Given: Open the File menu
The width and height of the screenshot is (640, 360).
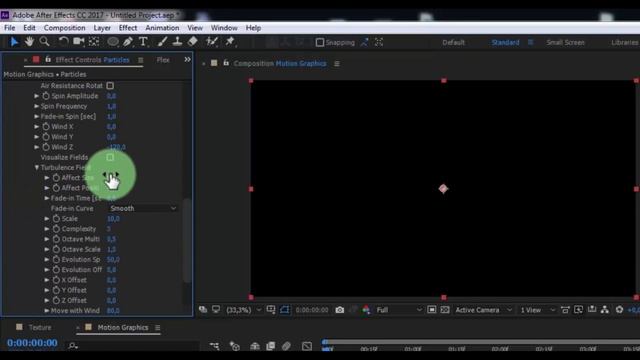Looking at the screenshot, I should (9, 28).
